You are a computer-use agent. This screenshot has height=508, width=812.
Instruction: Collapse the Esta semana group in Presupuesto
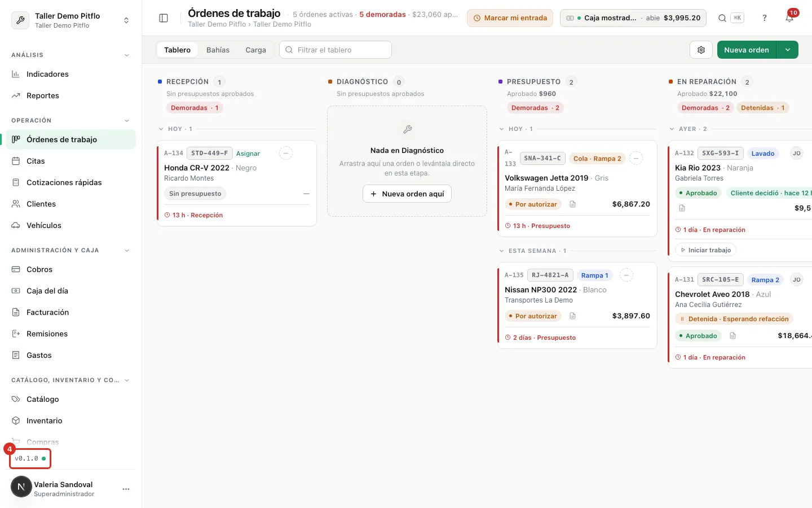pyautogui.click(x=502, y=251)
